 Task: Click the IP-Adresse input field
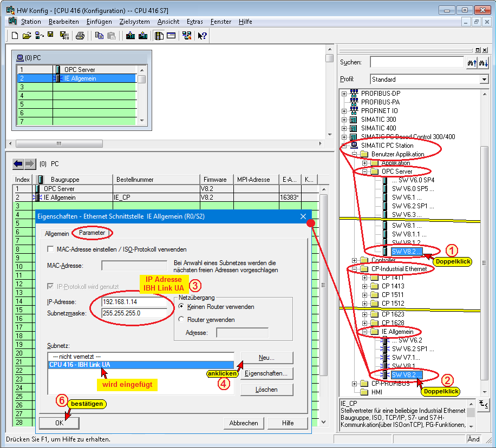click(134, 302)
